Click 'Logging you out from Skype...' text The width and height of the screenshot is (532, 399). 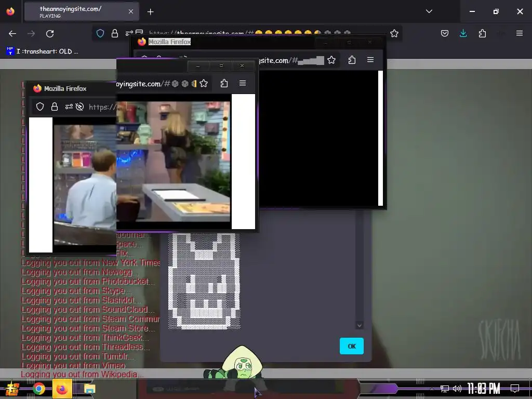76,291
